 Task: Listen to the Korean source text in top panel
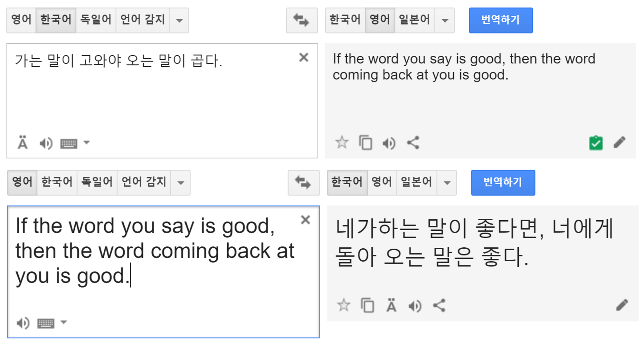46,143
